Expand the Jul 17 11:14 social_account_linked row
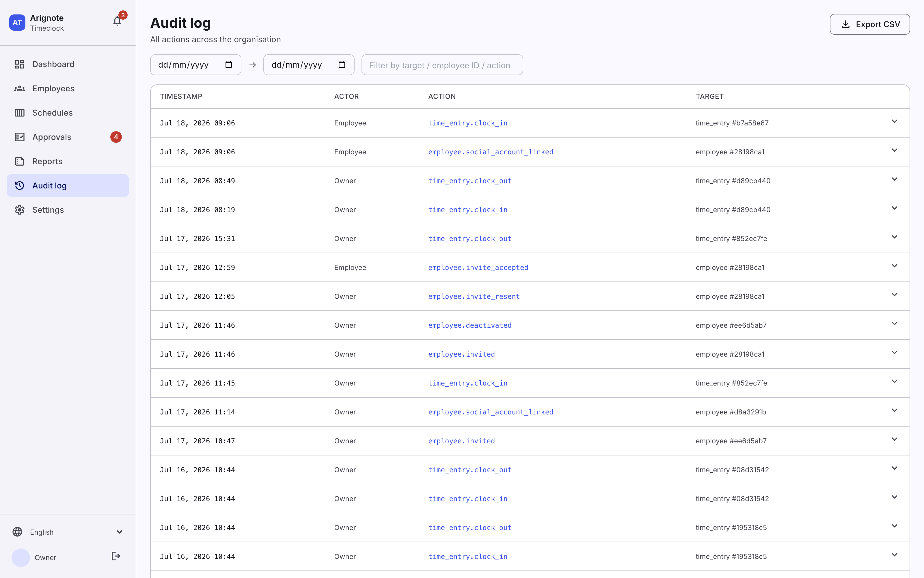Image resolution: width=924 pixels, height=578 pixels. [894, 411]
